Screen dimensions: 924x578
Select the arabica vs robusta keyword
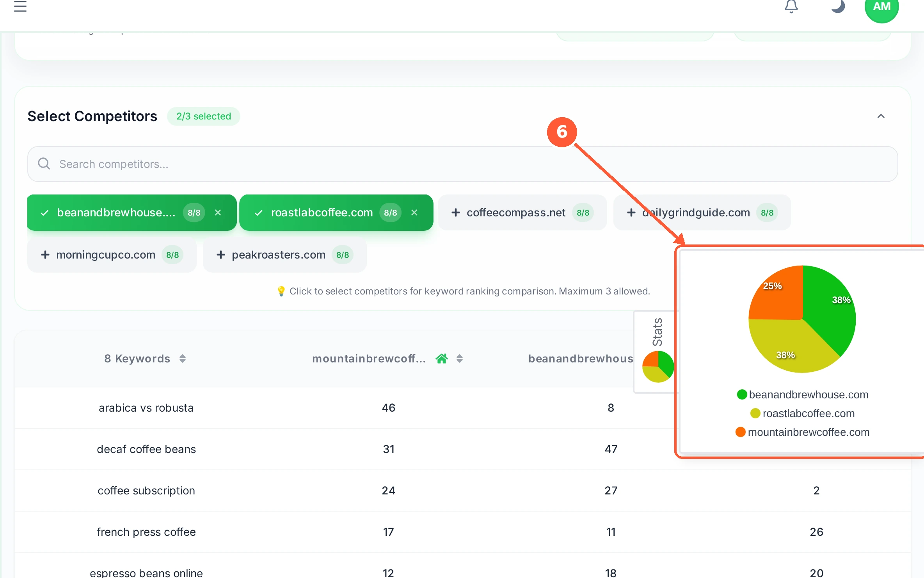click(146, 408)
